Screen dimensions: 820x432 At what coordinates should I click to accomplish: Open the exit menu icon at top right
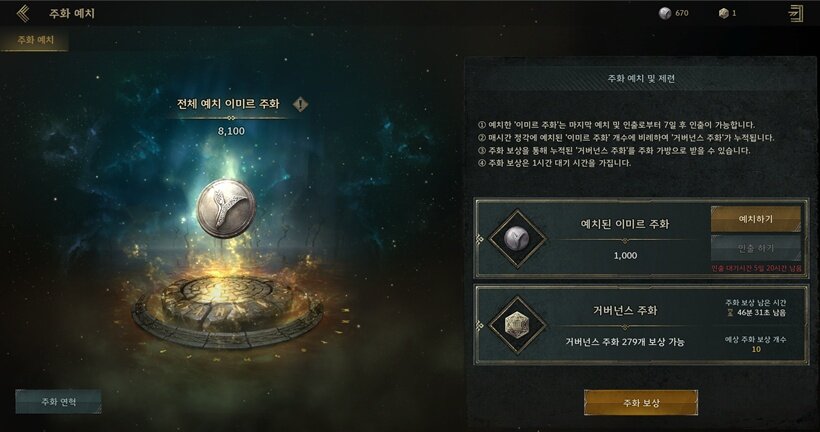tap(795, 14)
